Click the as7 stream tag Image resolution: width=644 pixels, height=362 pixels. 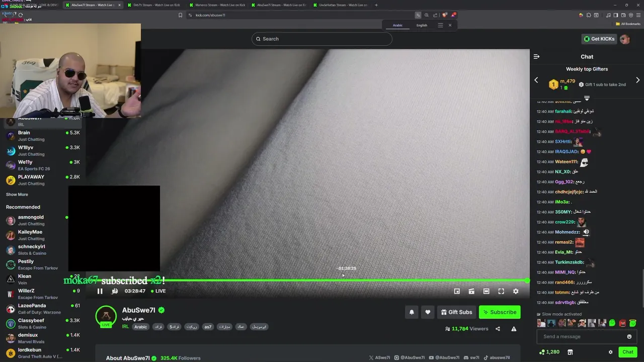pyautogui.click(x=208, y=327)
